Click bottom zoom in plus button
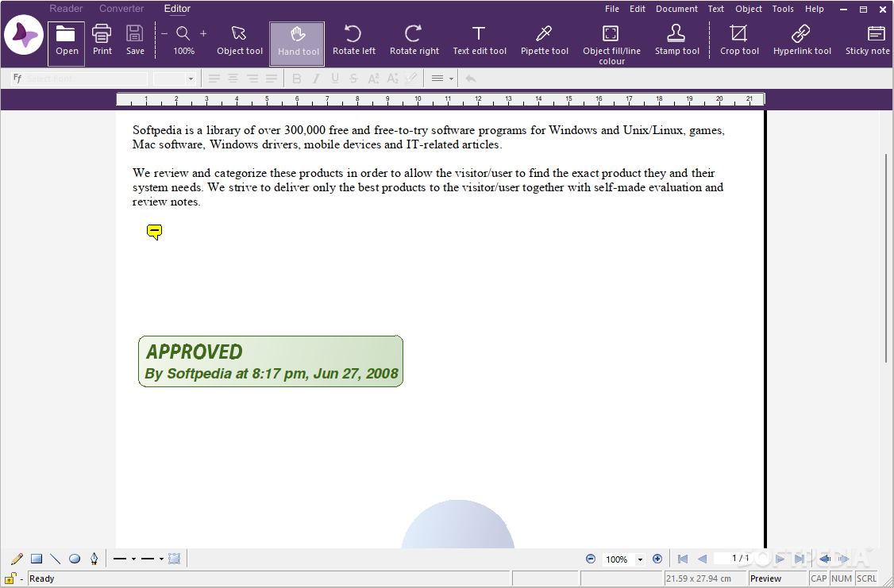Image resolution: width=894 pixels, height=588 pixels. coord(657,559)
